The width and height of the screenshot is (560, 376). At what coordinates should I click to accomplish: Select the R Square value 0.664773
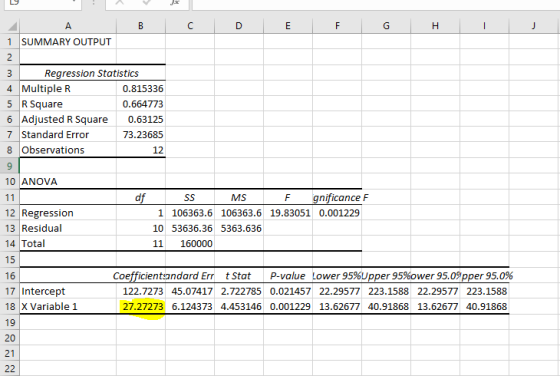141,104
